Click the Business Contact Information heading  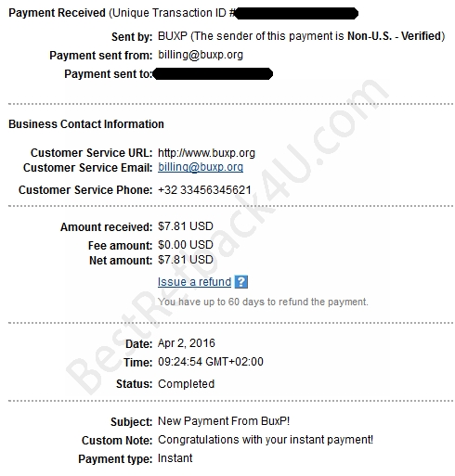coord(86,124)
